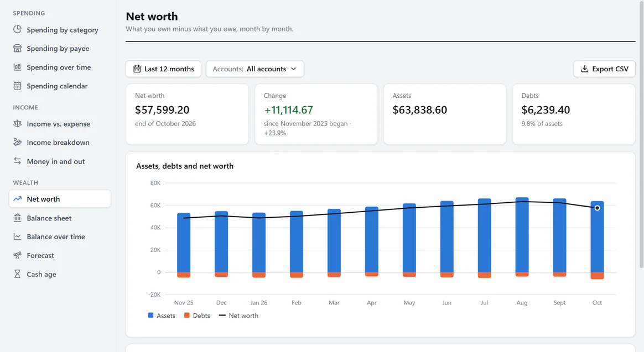Export the report with Export CSV
The width and height of the screenshot is (644, 352).
[x=604, y=69]
